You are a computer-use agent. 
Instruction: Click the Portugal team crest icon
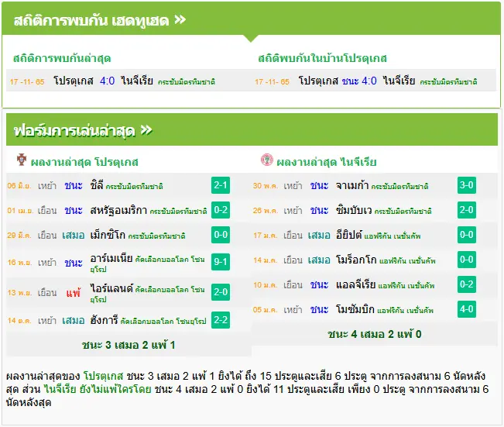coord(22,160)
